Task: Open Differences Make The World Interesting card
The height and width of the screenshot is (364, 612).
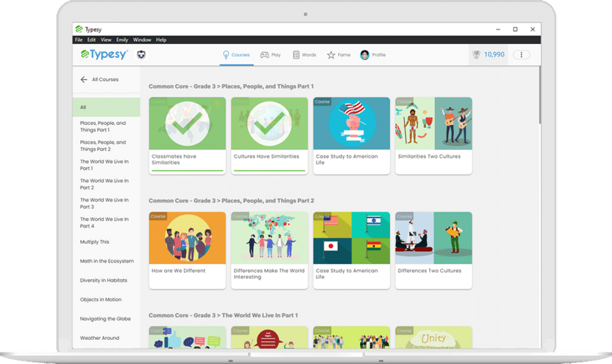Action: (x=269, y=250)
